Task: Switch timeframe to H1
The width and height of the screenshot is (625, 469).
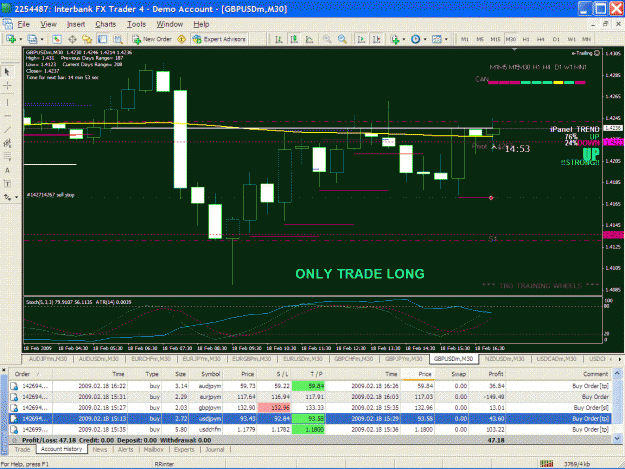Action: [x=526, y=39]
